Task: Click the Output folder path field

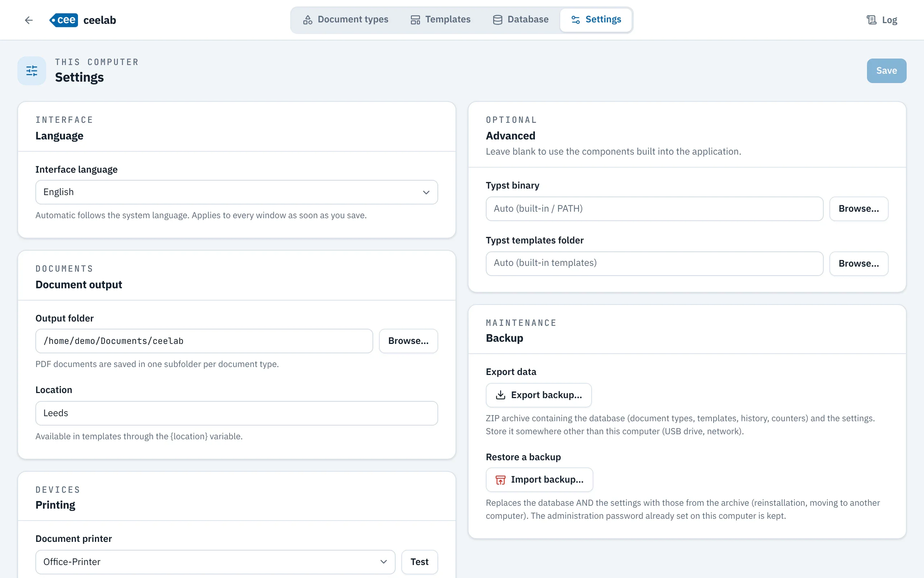Action: (204, 341)
